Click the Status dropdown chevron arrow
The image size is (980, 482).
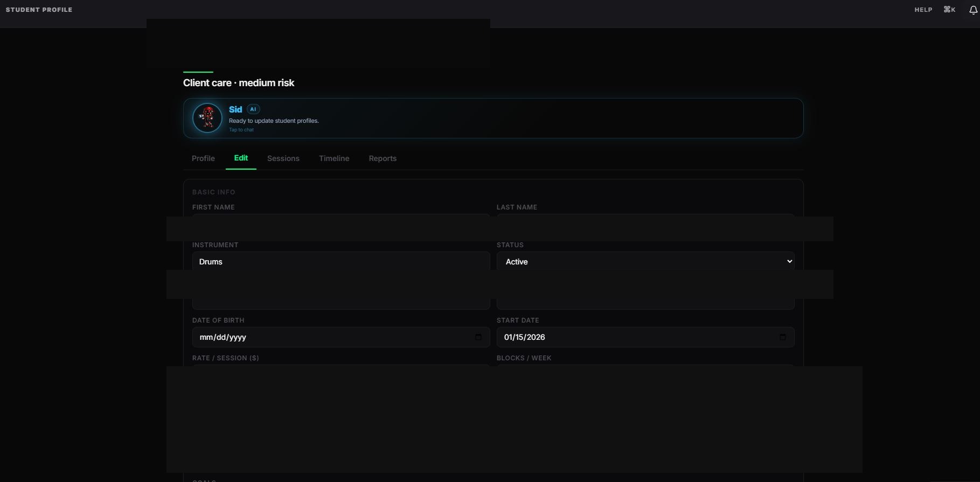[x=789, y=262]
